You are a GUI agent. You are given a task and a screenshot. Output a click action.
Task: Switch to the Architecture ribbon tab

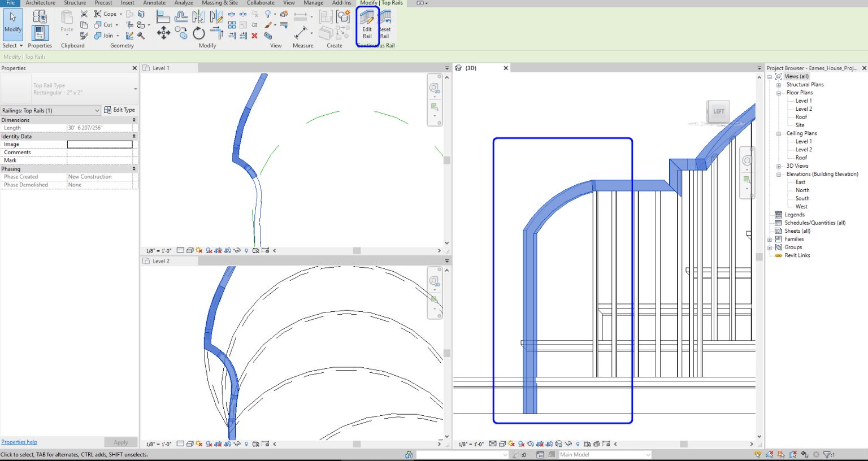pos(40,3)
